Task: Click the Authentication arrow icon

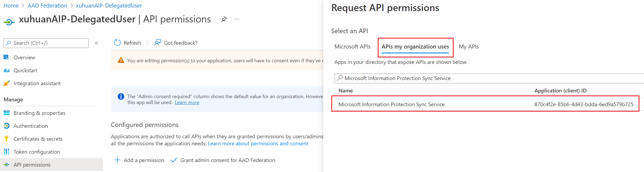Action: (6, 126)
